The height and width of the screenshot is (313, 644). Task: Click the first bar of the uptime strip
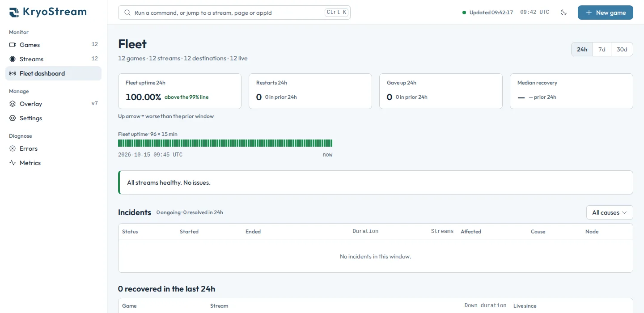point(119,143)
